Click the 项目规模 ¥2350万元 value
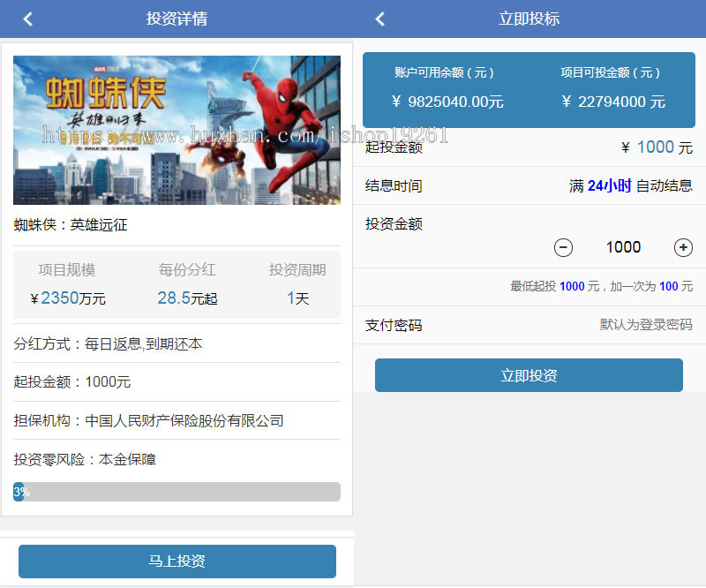The height and width of the screenshot is (588, 706). [68, 298]
